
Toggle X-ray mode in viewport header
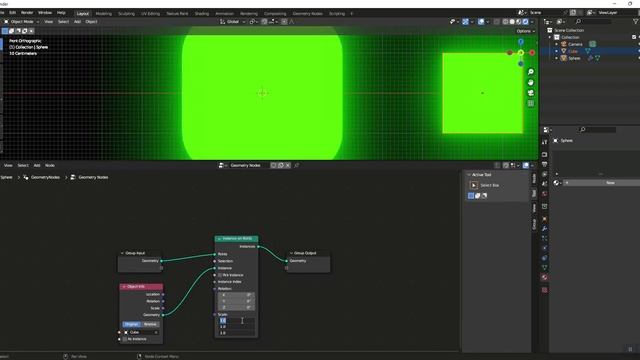(x=496, y=22)
